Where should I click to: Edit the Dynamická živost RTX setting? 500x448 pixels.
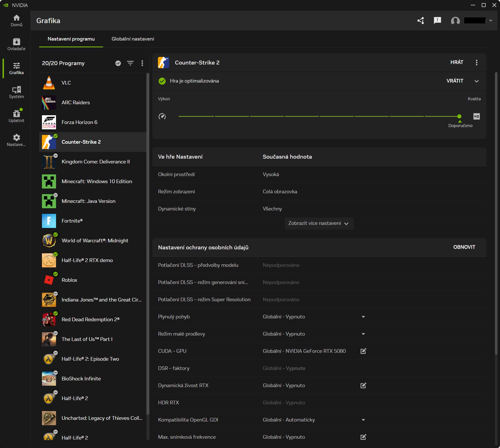[x=363, y=385]
